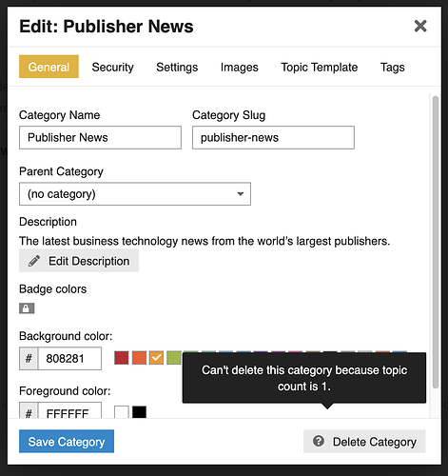
Task: Click the background color hex input 808281
Action: tap(69, 359)
